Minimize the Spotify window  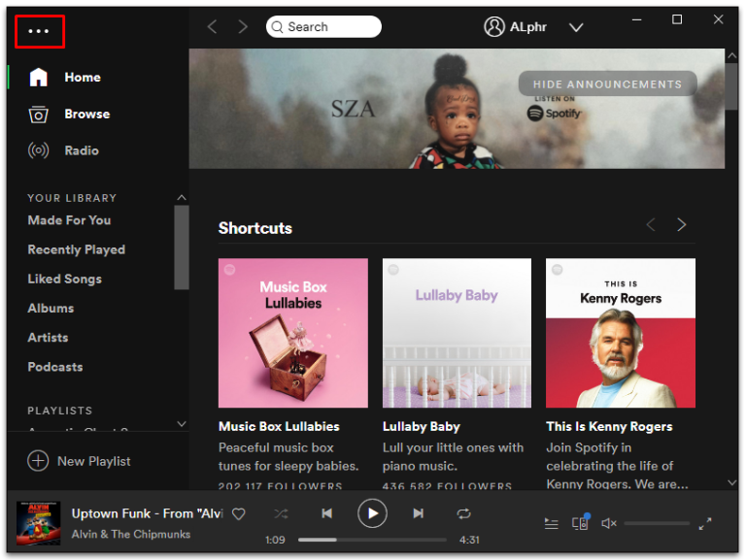pos(636,20)
